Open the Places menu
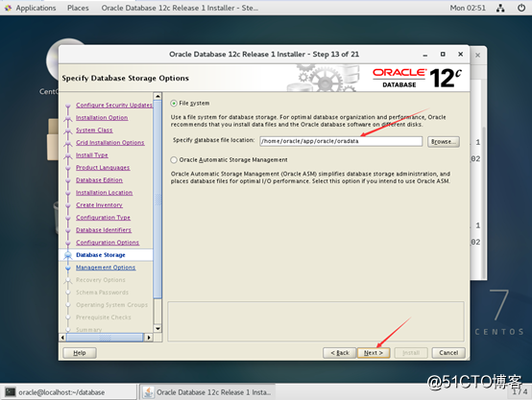This screenshot has height=400, width=532. (78, 8)
